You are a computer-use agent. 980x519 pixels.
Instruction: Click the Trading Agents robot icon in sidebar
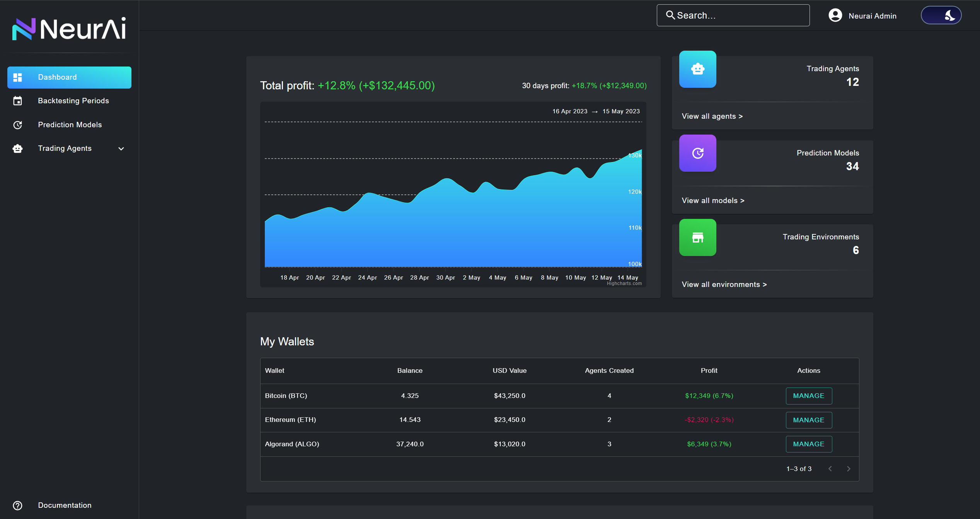click(18, 149)
